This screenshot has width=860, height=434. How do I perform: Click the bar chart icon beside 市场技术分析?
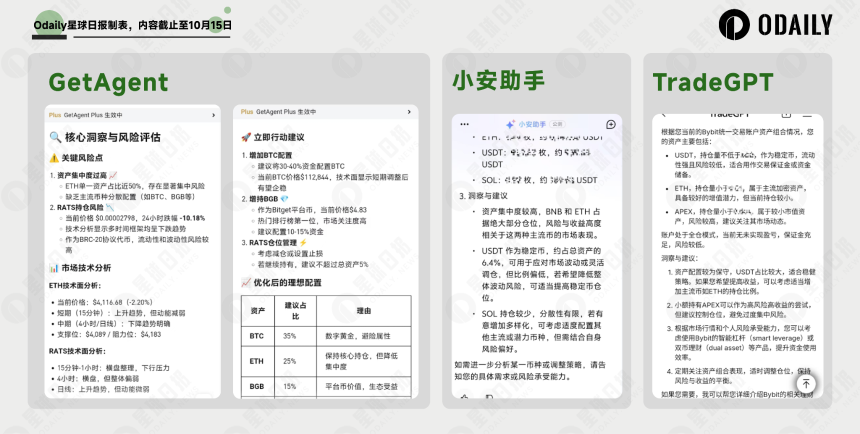54,268
